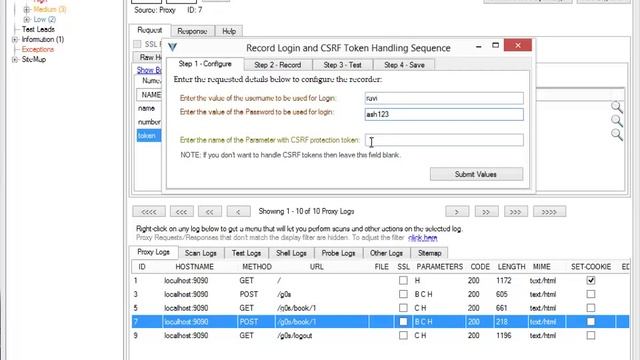Click the LENGTH column header

click(x=511, y=267)
